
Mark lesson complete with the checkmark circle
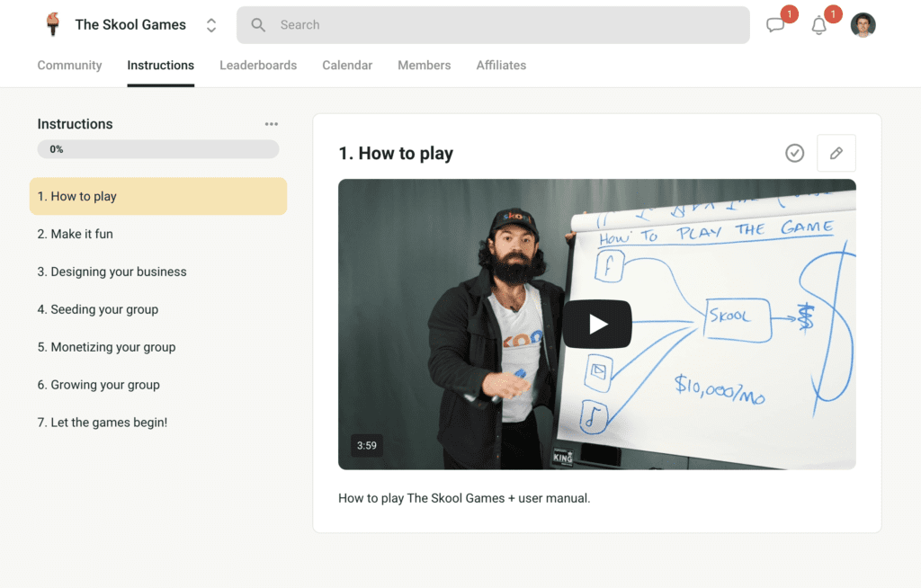pyautogui.click(x=794, y=153)
